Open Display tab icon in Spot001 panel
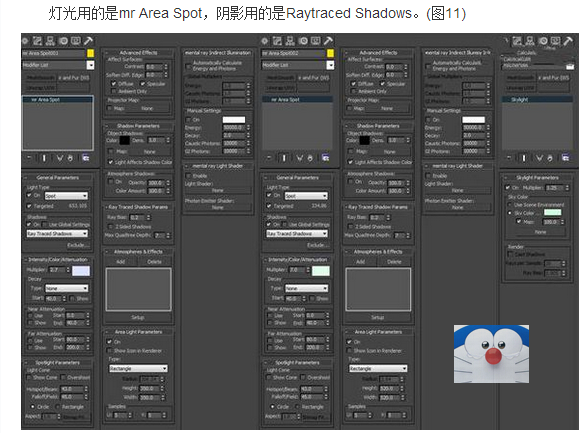This screenshot has width=579, height=433. [x=76, y=41]
